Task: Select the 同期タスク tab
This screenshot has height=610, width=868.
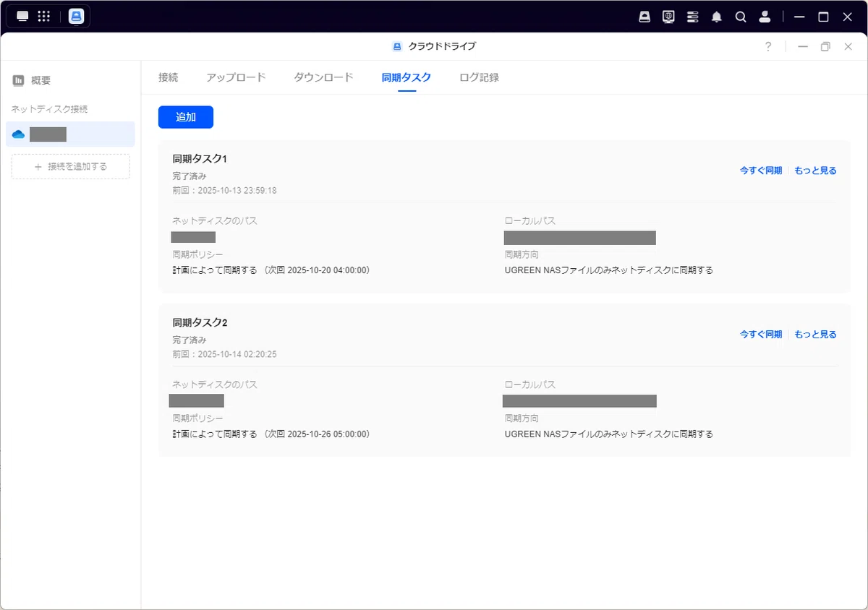Action: pos(407,77)
